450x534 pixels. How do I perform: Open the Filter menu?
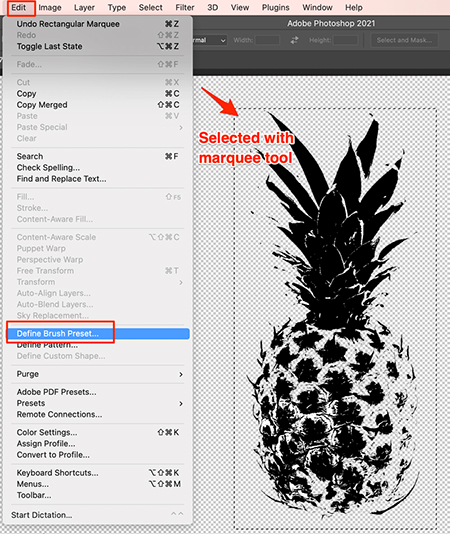pyautogui.click(x=185, y=7)
